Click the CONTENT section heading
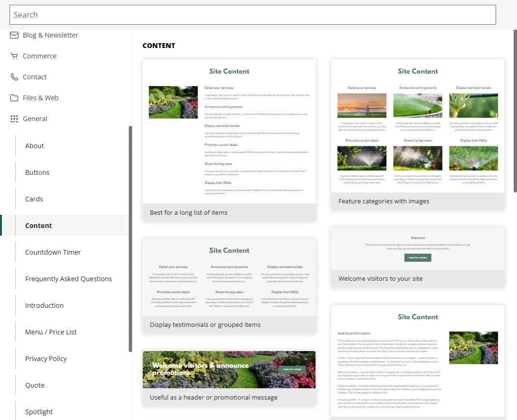Screen dimensions: 517x420 coord(159,46)
